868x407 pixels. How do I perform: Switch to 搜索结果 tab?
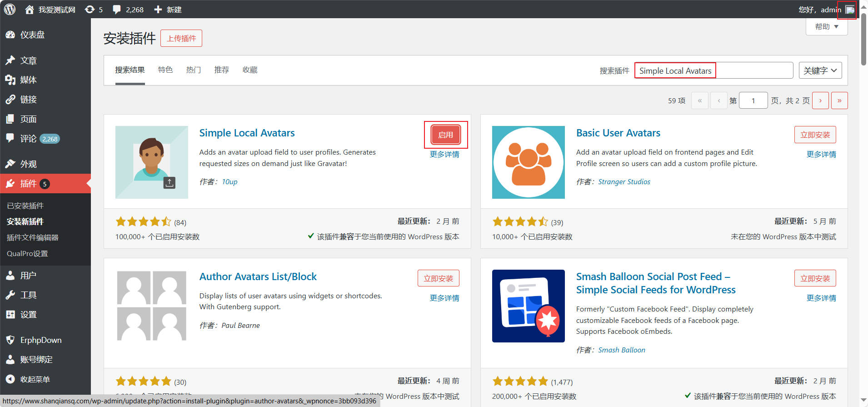click(130, 70)
